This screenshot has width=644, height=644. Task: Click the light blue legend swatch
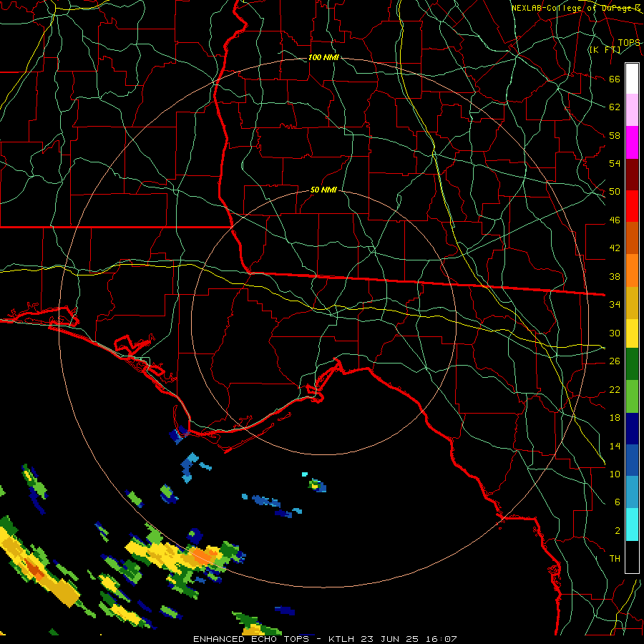(632, 492)
